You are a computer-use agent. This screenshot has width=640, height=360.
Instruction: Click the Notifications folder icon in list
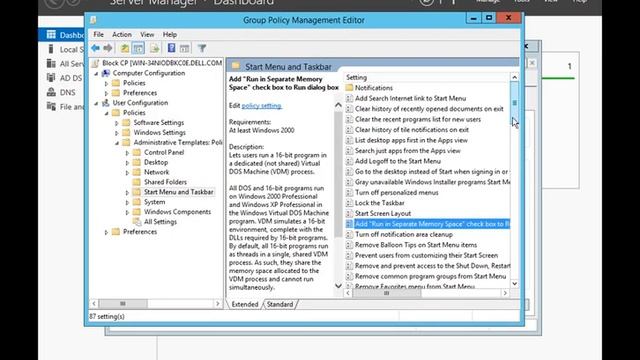[349, 88]
